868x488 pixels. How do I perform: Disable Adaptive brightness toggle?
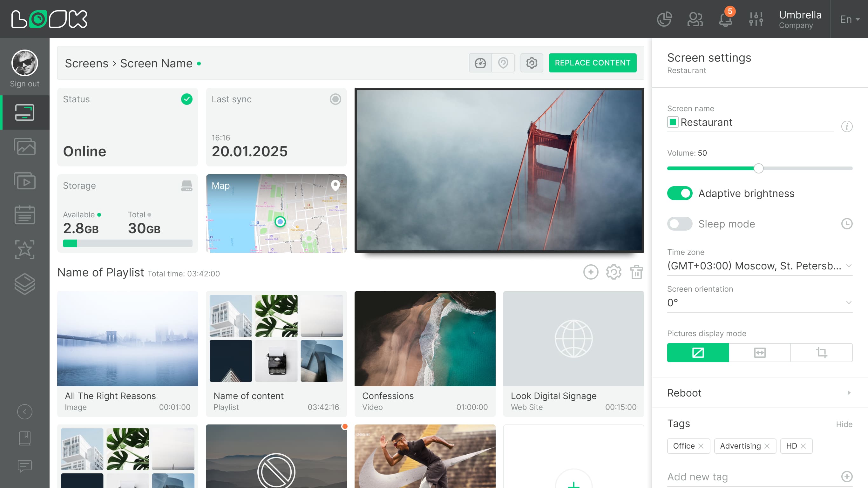pyautogui.click(x=680, y=193)
